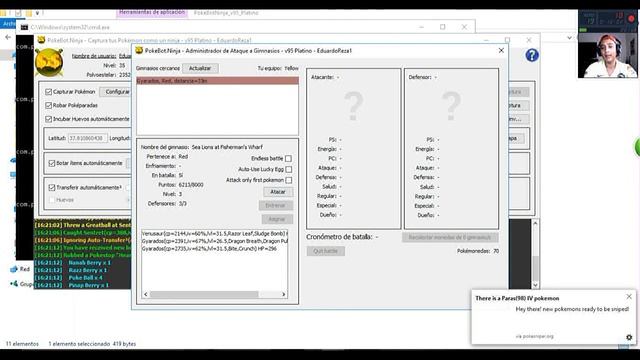Toggle the greyed Huevos checkbox
The height and width of the screenshot is (360, 640).
click(52, 200)
